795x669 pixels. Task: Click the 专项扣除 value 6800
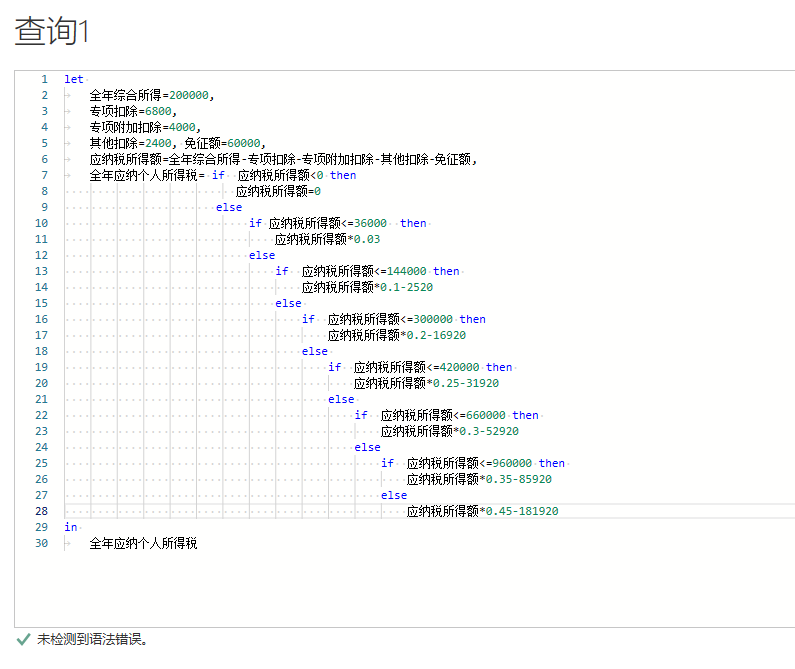pyautogui.click(x=158, y=111)
